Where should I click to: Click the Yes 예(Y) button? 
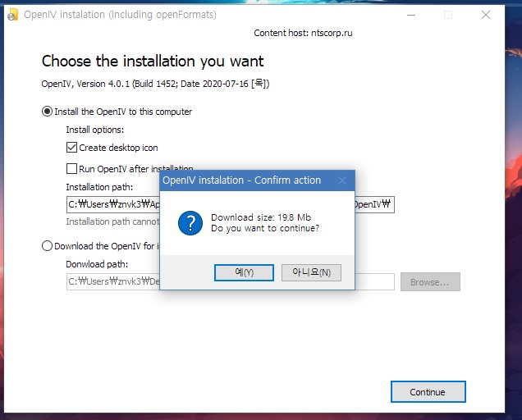[x=244, y=272]
